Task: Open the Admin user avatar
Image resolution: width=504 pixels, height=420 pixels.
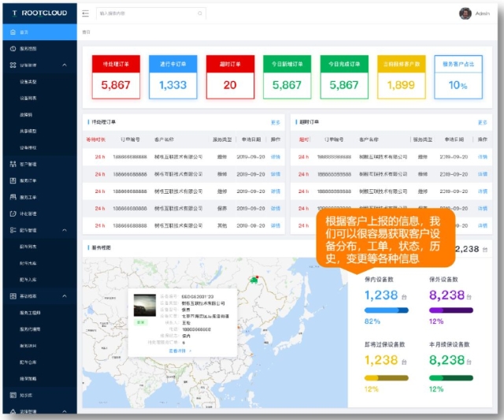Action: 465,13
